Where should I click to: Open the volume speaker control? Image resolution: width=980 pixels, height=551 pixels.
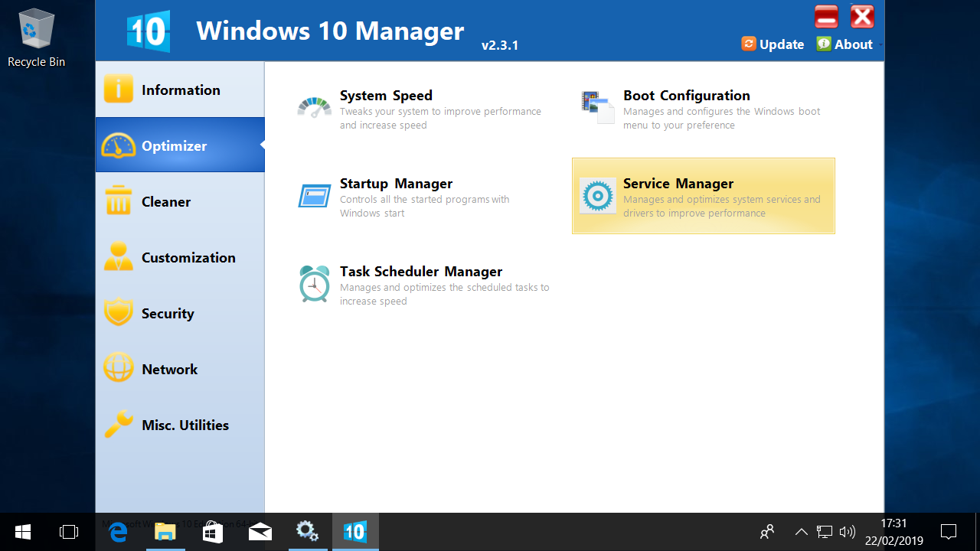(847, 531)
